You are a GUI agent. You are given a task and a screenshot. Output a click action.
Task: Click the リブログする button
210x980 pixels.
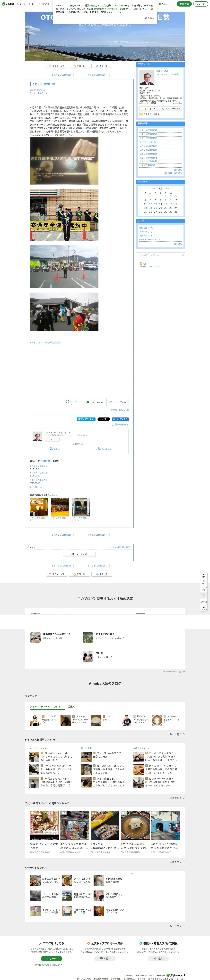tap(117, 402)
